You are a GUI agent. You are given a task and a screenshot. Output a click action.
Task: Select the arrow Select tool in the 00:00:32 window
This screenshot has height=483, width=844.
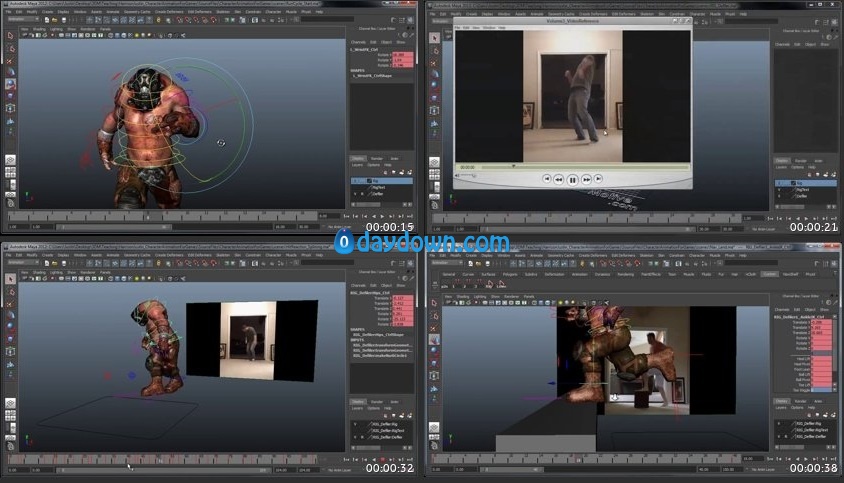click(x=10, y=279)
